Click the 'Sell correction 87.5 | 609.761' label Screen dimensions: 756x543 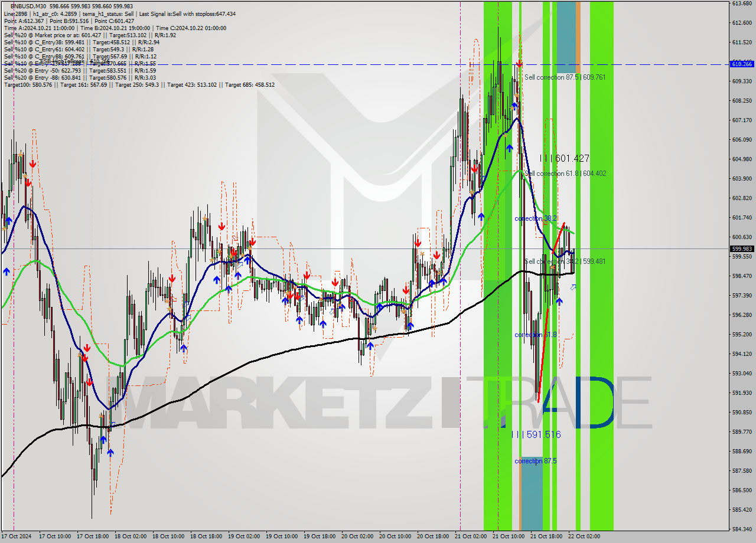point(565,77)
